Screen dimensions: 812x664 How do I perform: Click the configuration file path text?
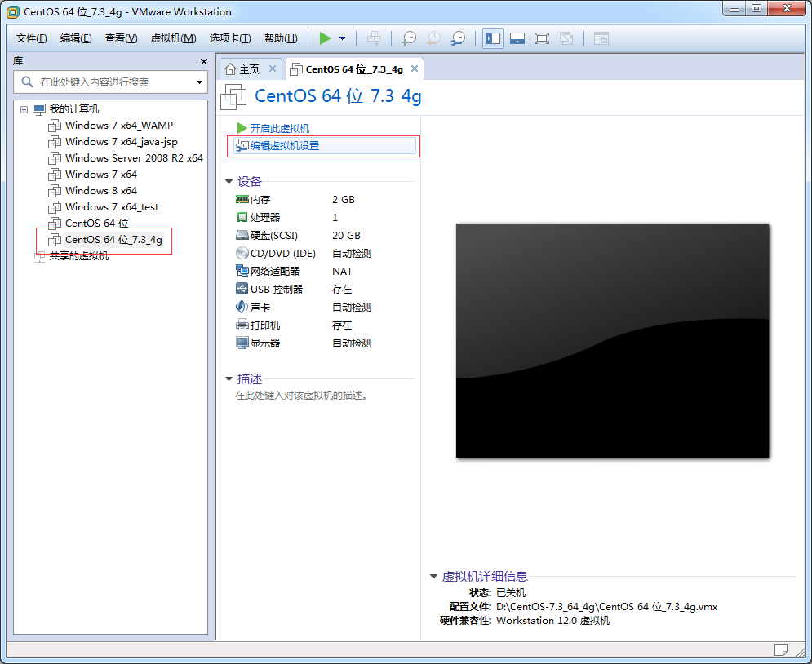pos(607,607)
